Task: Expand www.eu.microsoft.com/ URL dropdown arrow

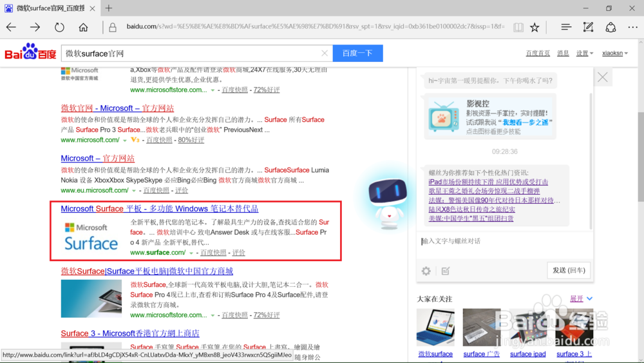Action: [x=133, y=191]
